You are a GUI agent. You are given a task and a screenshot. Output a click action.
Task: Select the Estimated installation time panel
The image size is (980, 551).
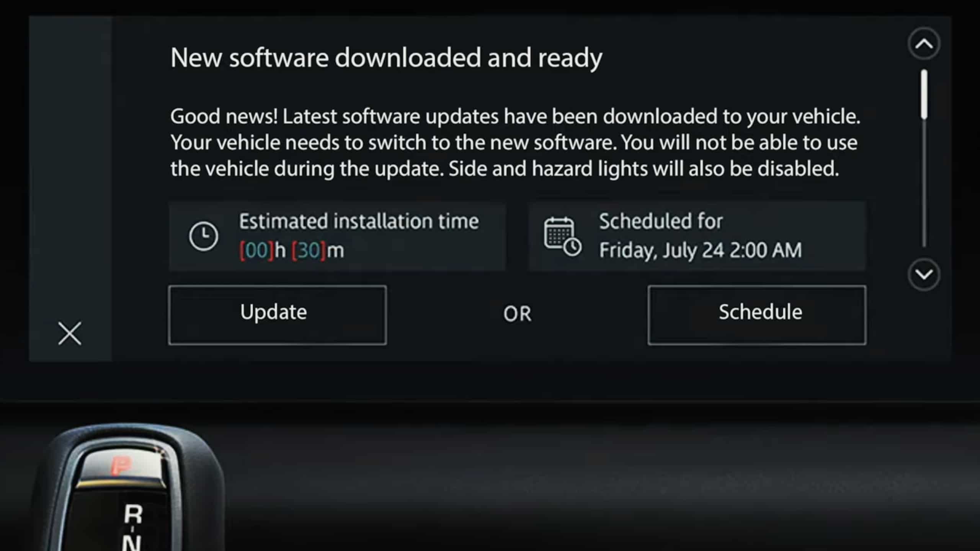coord(337,236)
